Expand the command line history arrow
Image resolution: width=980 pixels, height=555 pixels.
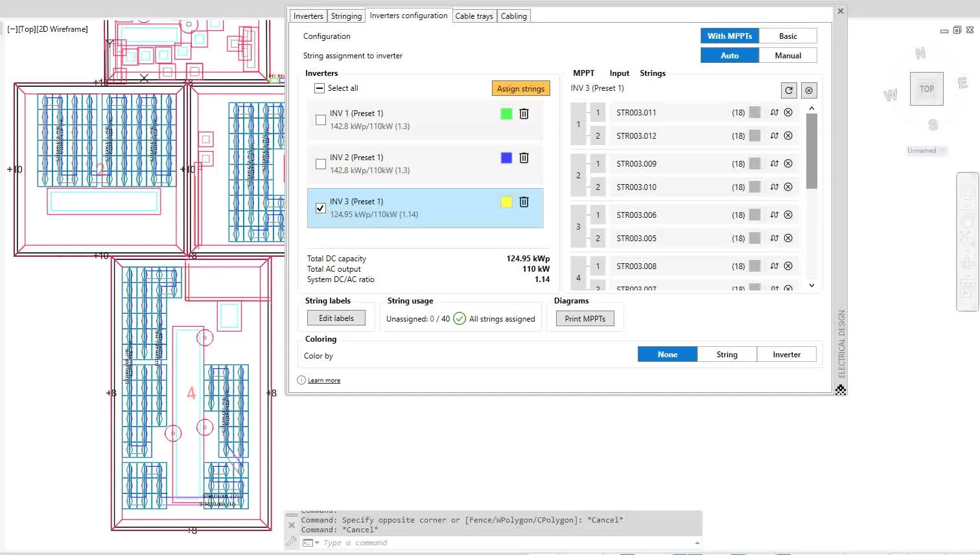point(697,543)
